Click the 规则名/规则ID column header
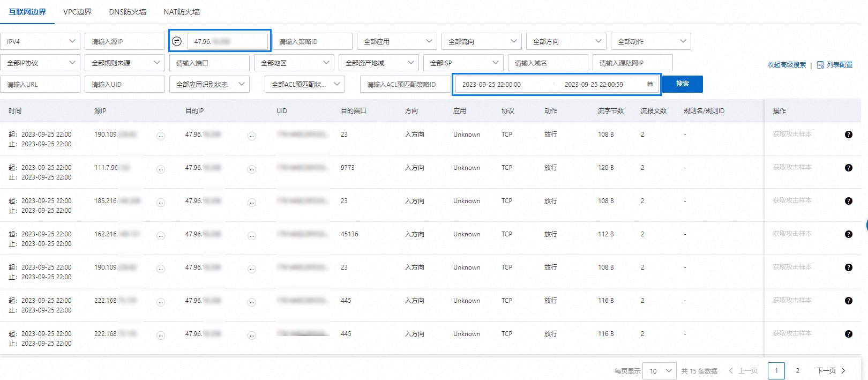Viewport: 868px width, 380px height. [x=704, y=111]
